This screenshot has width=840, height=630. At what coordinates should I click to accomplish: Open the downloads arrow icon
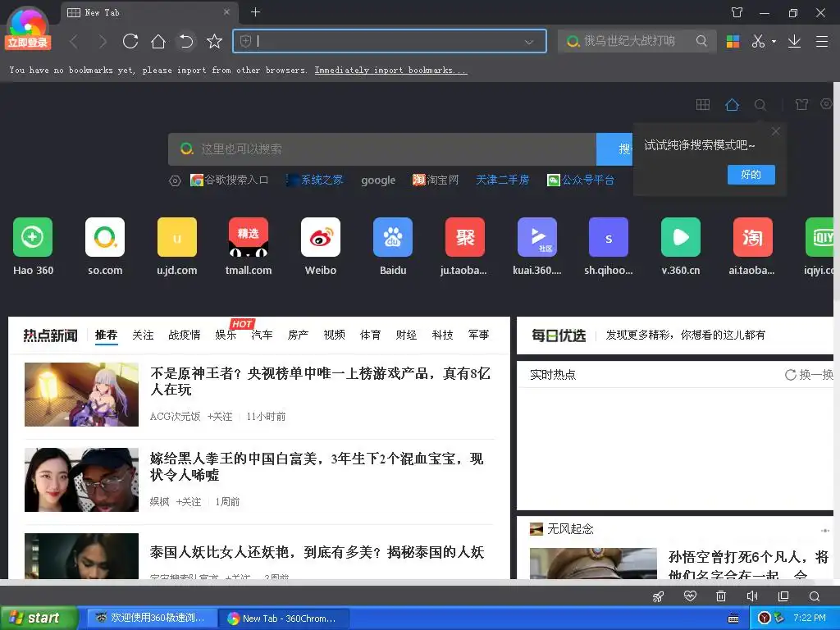pyautogui.click(x=794, y=41)
